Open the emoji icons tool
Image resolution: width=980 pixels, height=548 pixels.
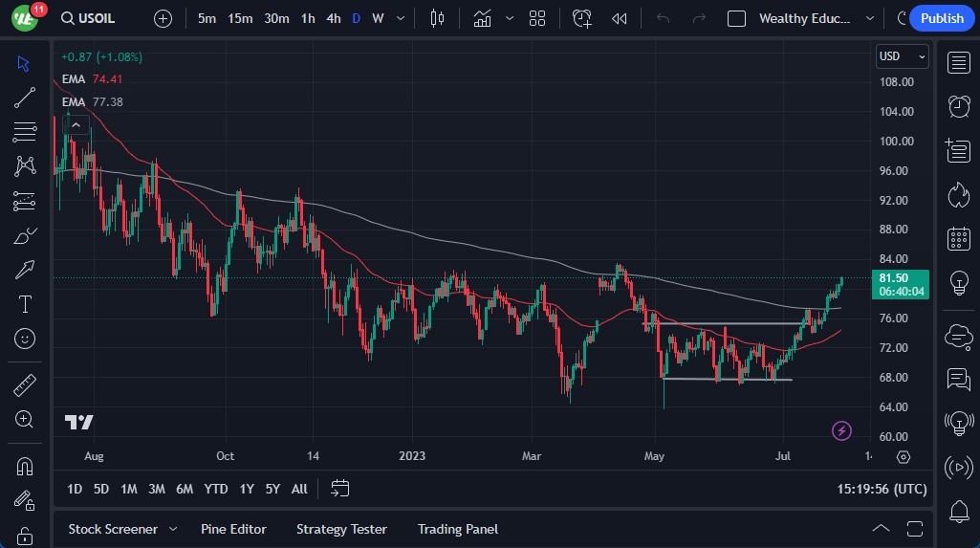pyautogui.click(x=25, y=339)
